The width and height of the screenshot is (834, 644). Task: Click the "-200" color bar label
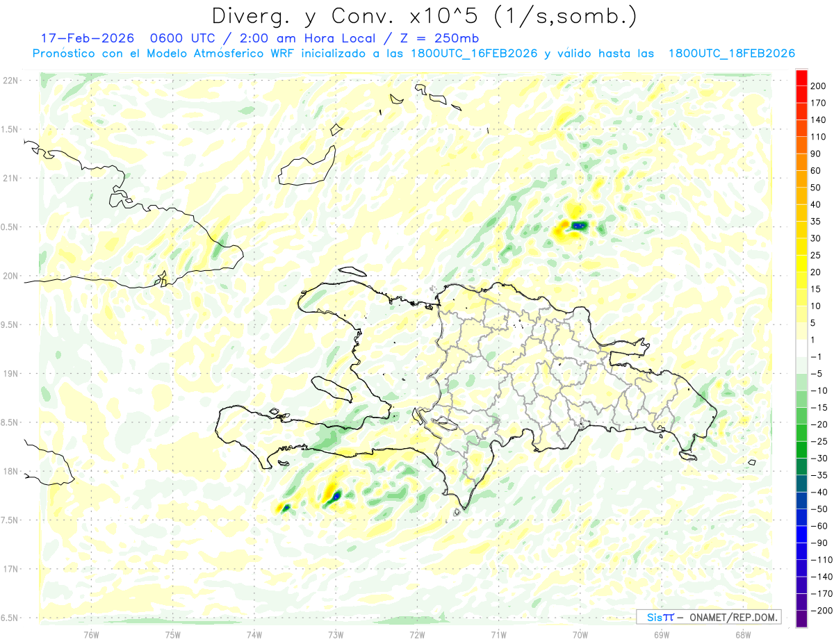[x=821, y=610]
